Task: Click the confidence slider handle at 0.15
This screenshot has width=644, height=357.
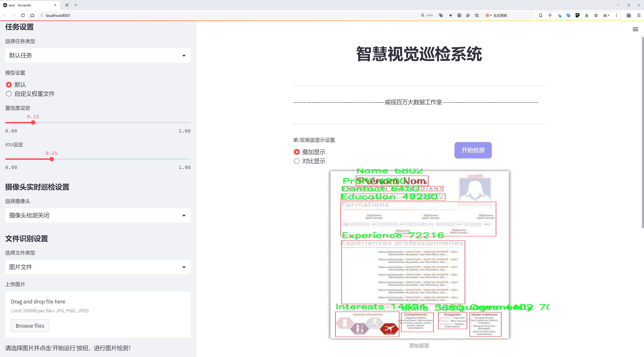Action: (33, 123)
